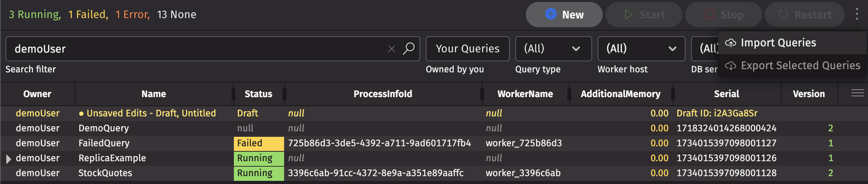Open the DB server dropdown
The image size is (868, 184).
pyautogui.click(x=705, y=49)
